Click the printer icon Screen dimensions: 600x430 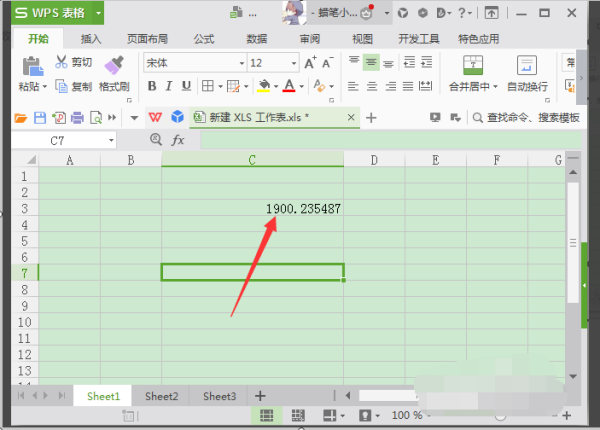click(x=77, y=118)
